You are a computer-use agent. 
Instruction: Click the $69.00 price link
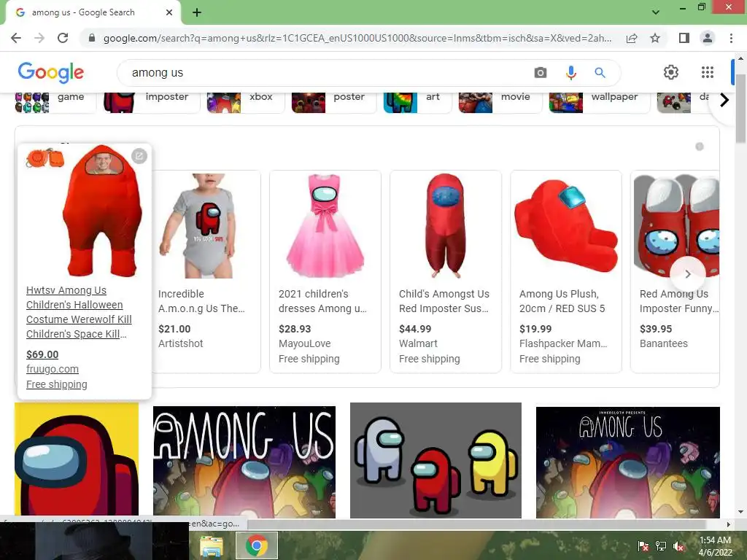(42, 355)
